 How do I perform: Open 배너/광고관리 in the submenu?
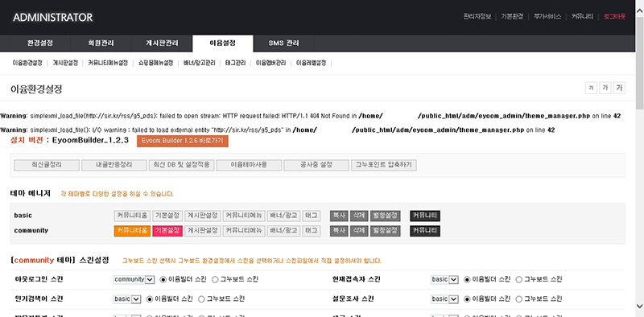click(x=199, y=64)
